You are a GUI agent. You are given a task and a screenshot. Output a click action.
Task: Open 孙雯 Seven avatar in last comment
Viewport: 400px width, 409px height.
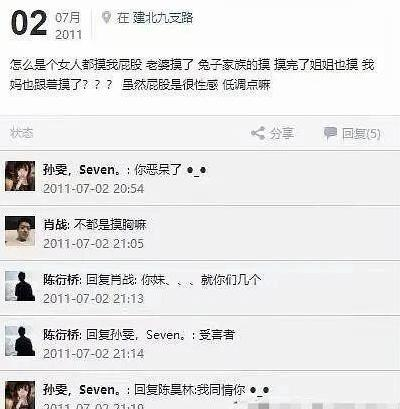20,395
